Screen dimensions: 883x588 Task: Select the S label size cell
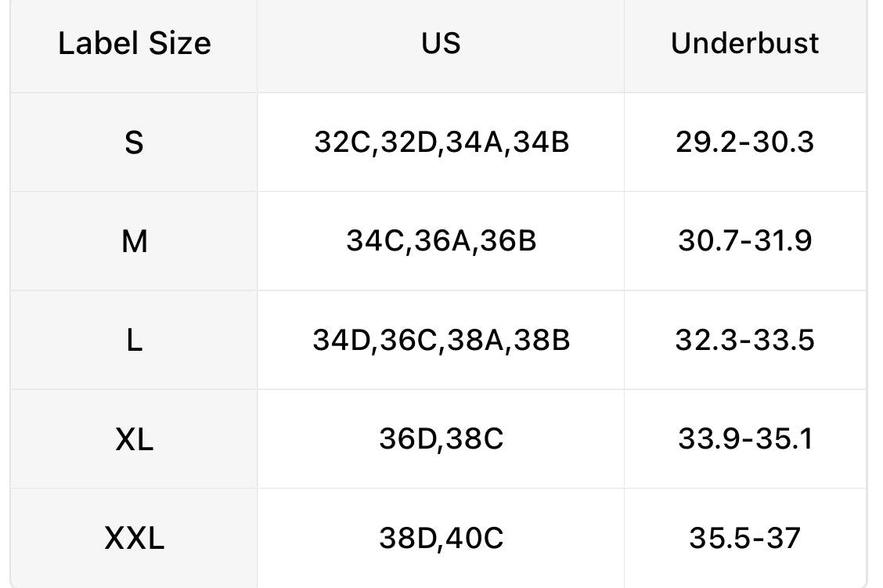tap(134, 142)
